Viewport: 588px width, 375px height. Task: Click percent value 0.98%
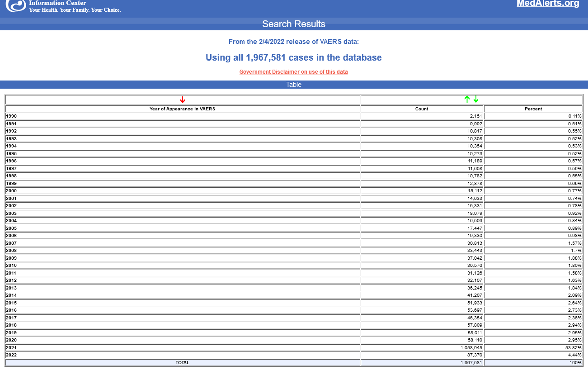(x=575, y=236)
